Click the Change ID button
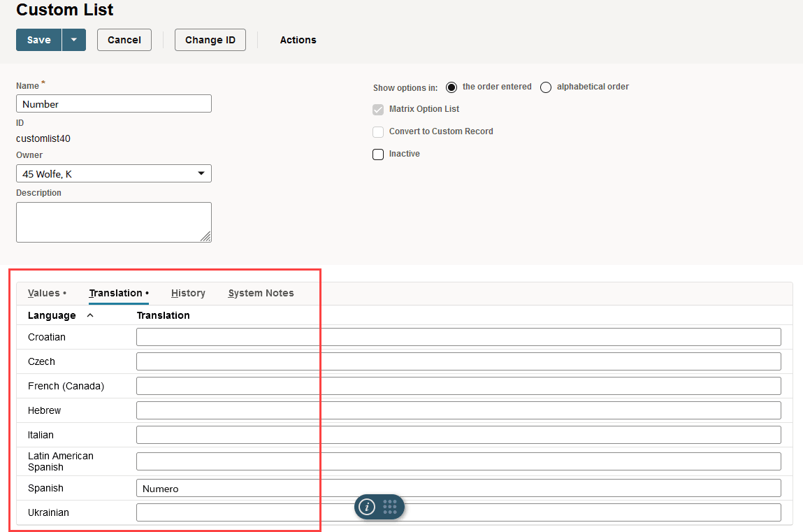 click(210, 40)
